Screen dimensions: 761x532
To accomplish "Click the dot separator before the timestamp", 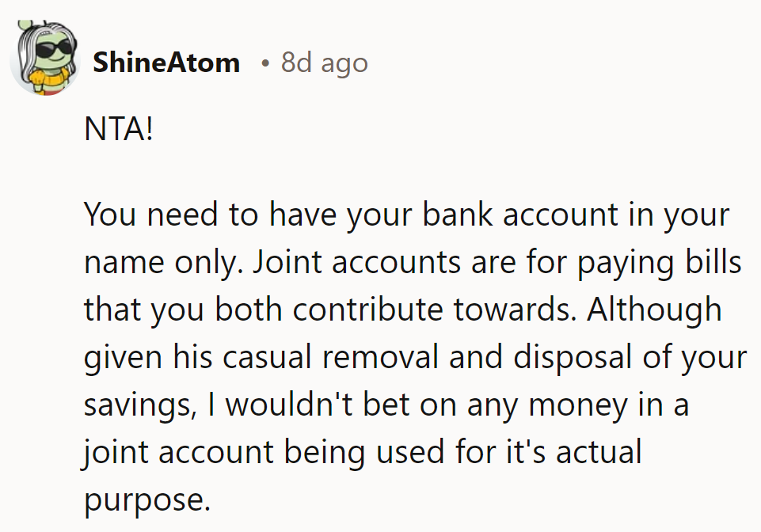I will [265, 63].
